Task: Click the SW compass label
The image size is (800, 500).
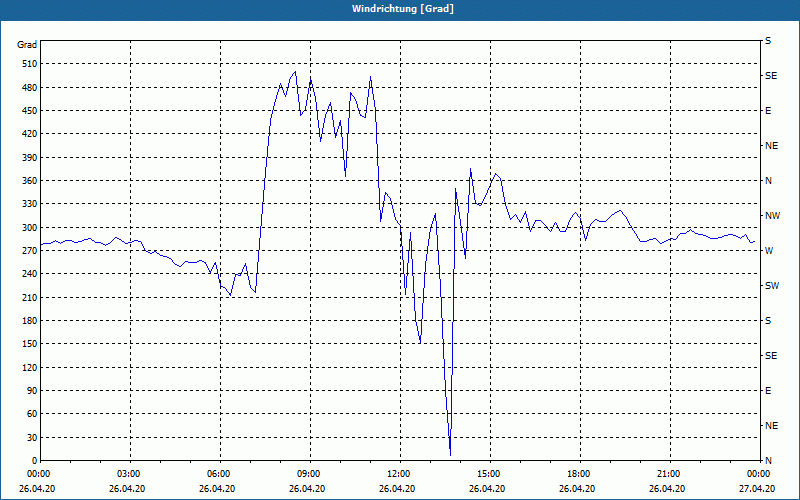Action: click(x=772, y=286)
